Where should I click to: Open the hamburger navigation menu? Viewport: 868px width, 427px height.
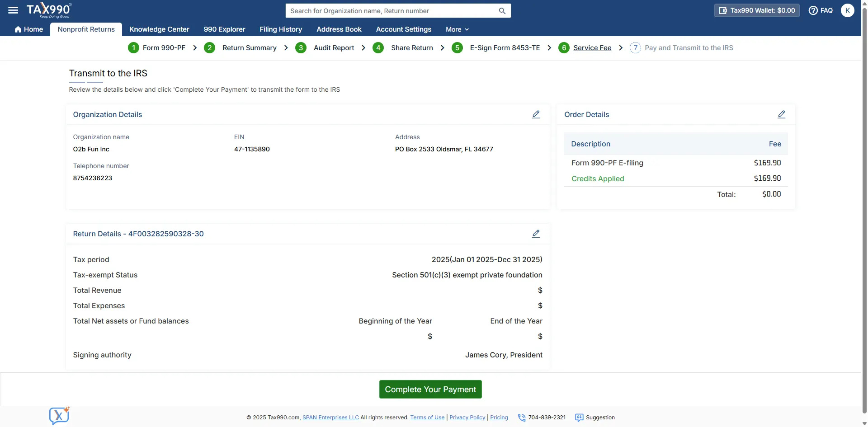point(13,10)
